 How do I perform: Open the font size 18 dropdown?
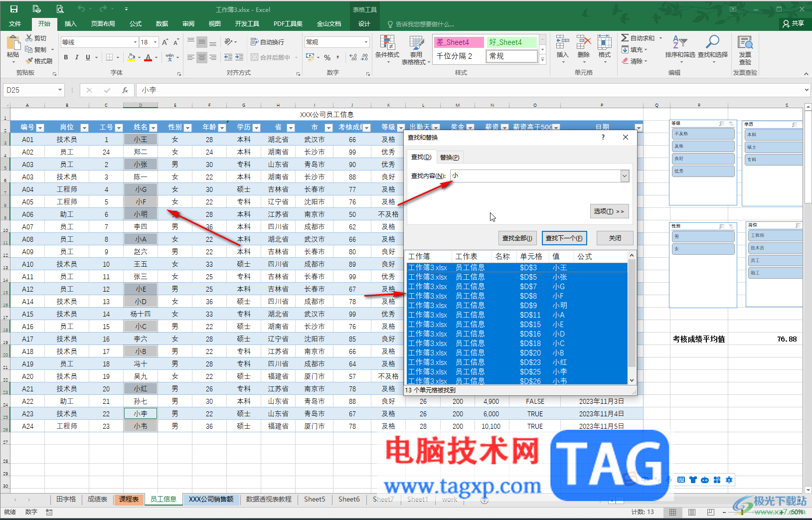click(x=156, y=42)
